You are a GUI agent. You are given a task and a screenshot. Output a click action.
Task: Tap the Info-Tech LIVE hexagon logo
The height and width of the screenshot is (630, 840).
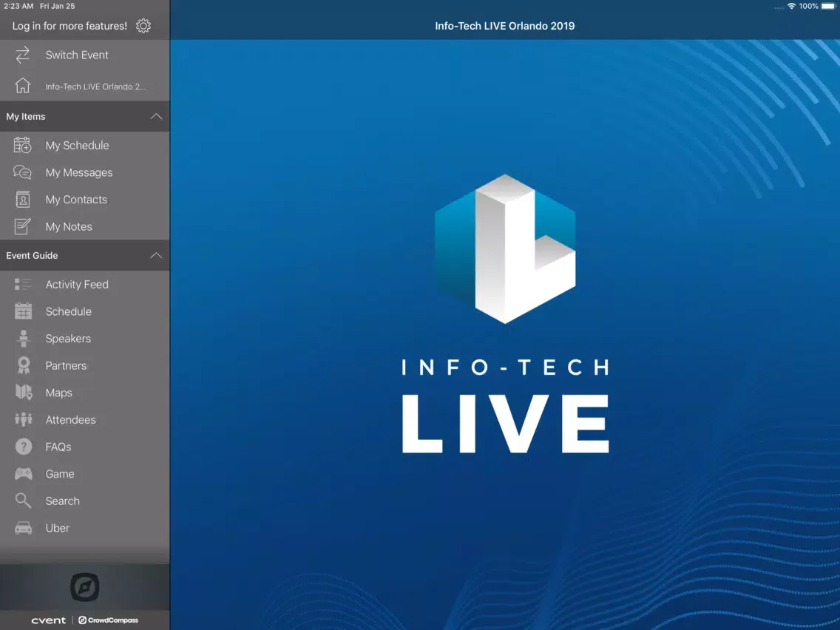point(505,248)
